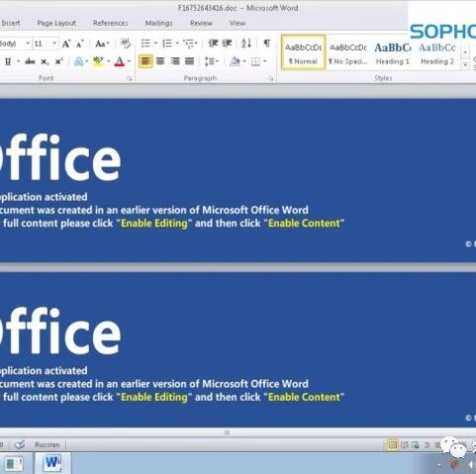The width and height of the screenshot is (476, 474).
Task: Toggle Show/Hide paragraph marks
Action: pos(267,44)
